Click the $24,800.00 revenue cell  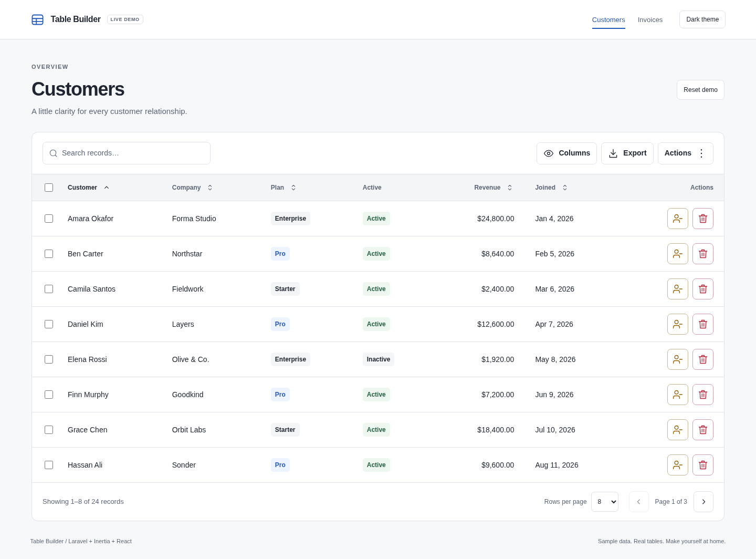(496, 219)
